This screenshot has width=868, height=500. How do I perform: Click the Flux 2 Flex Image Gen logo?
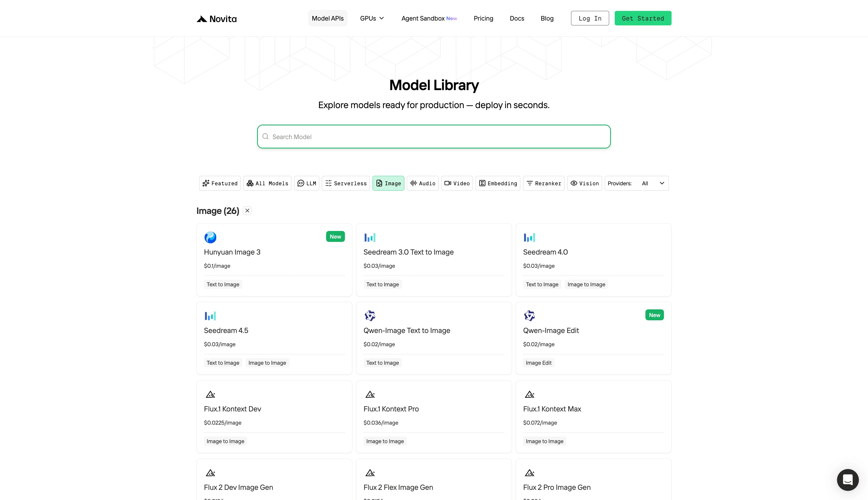(370, 473)
